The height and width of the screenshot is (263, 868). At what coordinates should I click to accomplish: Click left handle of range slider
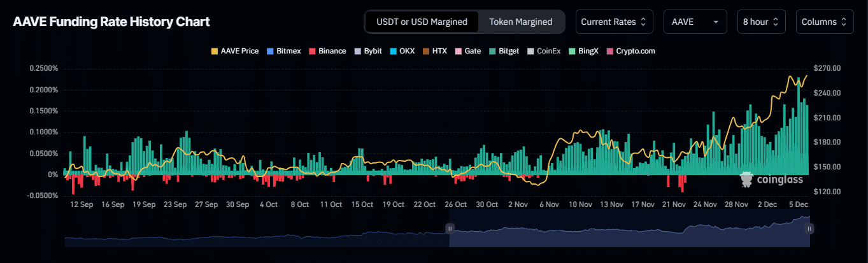coord(450,228)
